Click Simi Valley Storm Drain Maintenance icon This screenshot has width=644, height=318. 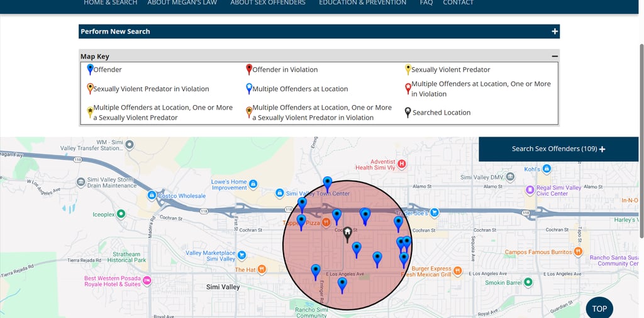click(x=81, y=182)
